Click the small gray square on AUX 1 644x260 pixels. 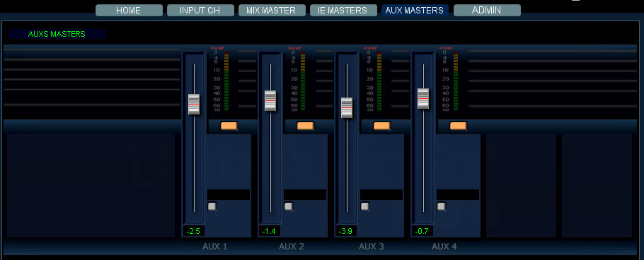coord(212,206)
